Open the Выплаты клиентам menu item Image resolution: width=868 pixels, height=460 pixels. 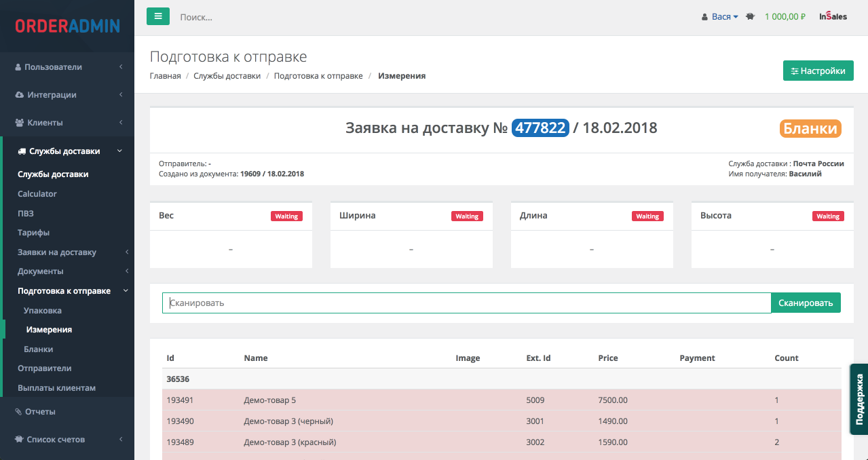coord(56,388)
